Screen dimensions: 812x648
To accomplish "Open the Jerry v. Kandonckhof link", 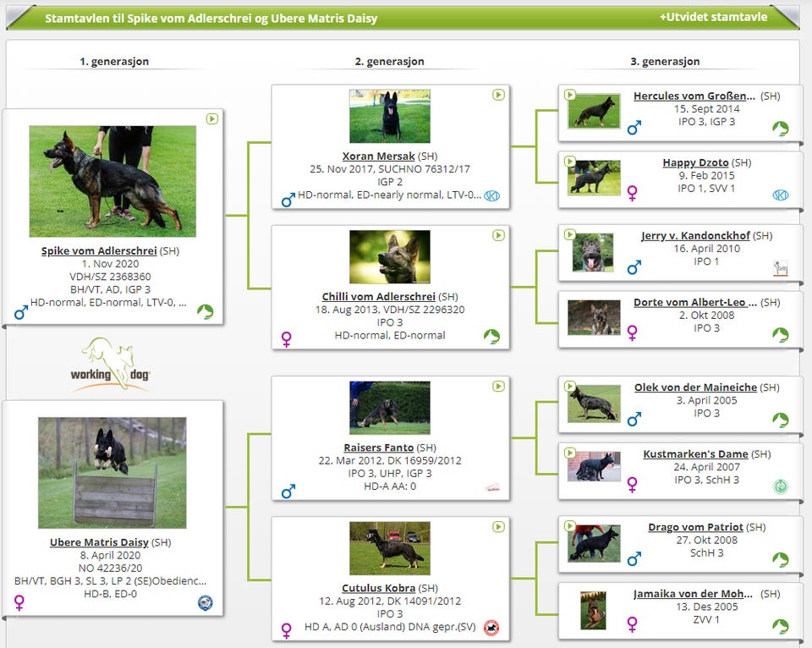I will coord(695,236).
